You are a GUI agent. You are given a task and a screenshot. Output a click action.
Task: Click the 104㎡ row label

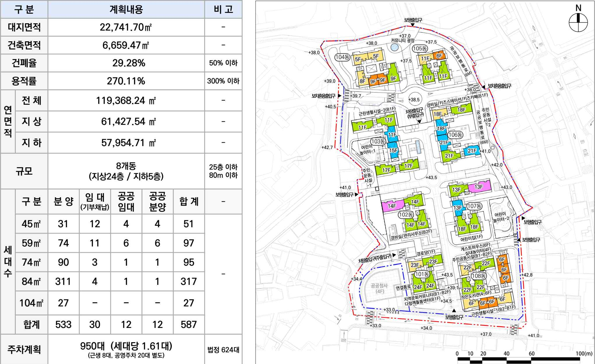point(31,303)
